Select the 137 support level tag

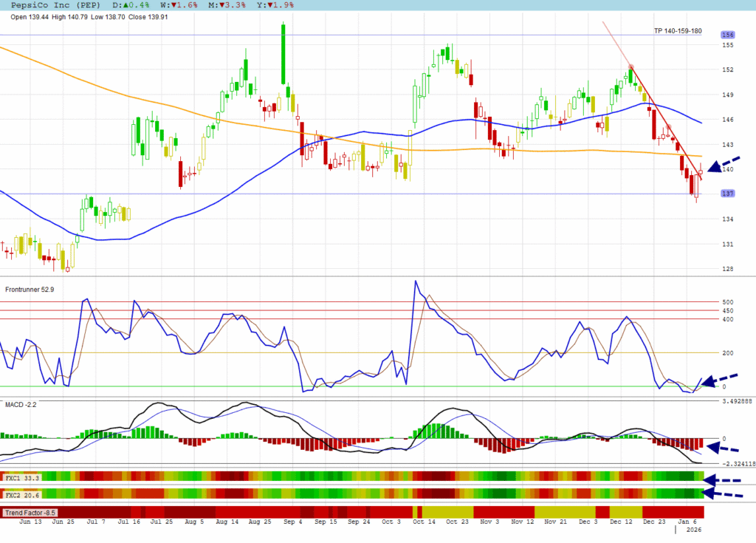[727, 194]
